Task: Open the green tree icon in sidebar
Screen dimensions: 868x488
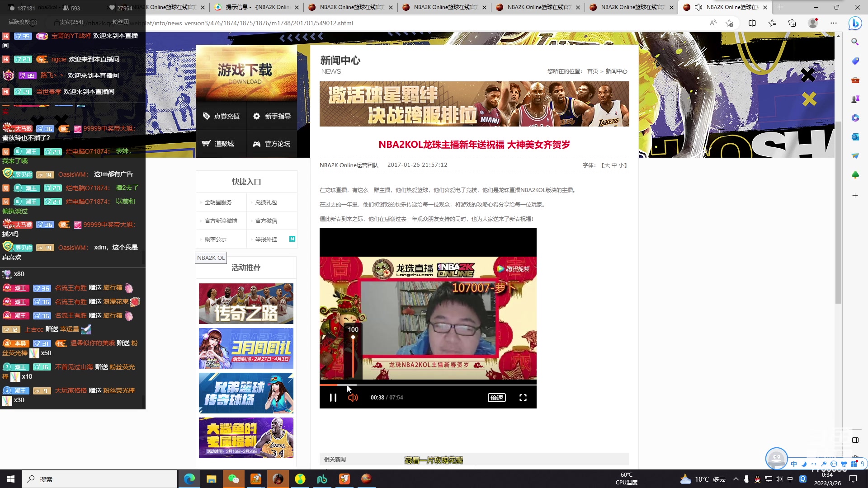Action: [855, 175]
